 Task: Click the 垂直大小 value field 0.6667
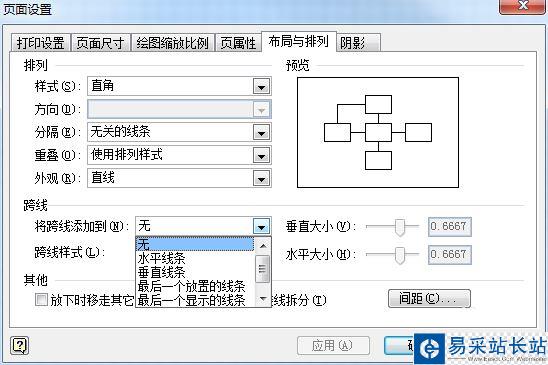(450, 227)
